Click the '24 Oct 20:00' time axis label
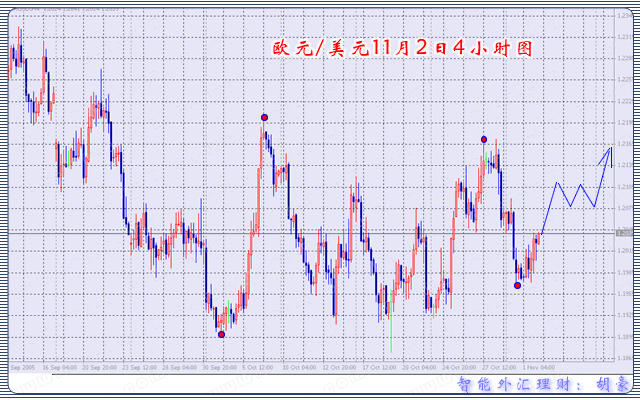640x400 pixels. pos(460,367)
